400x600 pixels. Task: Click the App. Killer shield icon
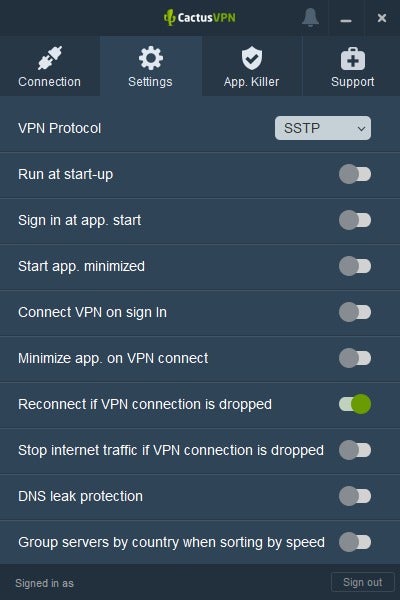251,58
